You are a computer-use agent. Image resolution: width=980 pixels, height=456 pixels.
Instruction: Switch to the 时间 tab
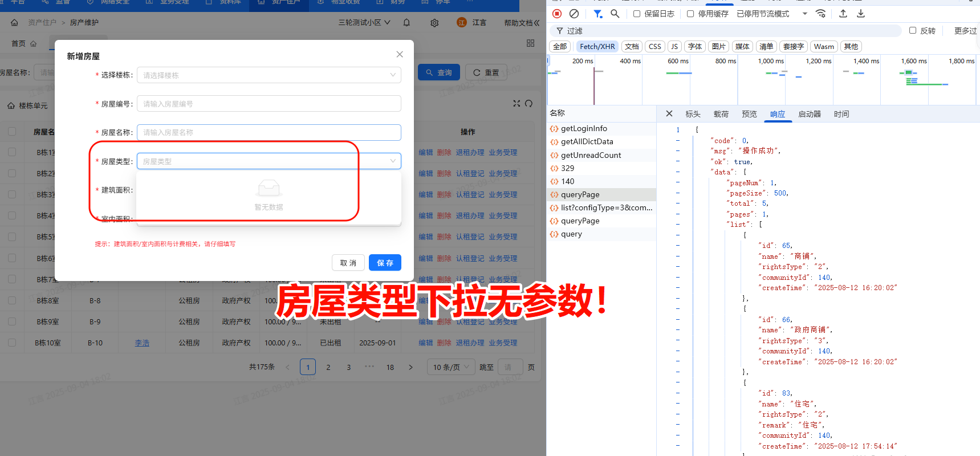(841, 114)
